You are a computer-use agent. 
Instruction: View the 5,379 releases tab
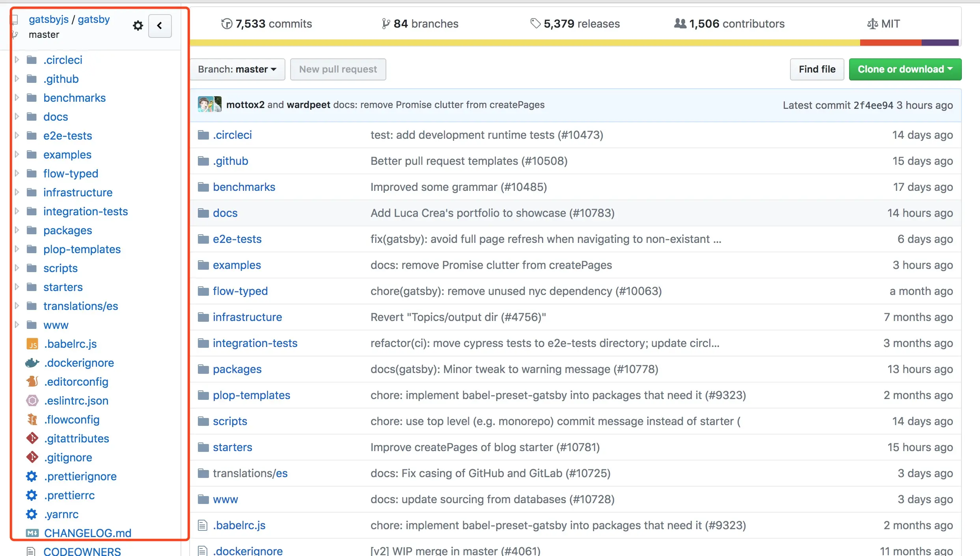click(x=575, y=24)
